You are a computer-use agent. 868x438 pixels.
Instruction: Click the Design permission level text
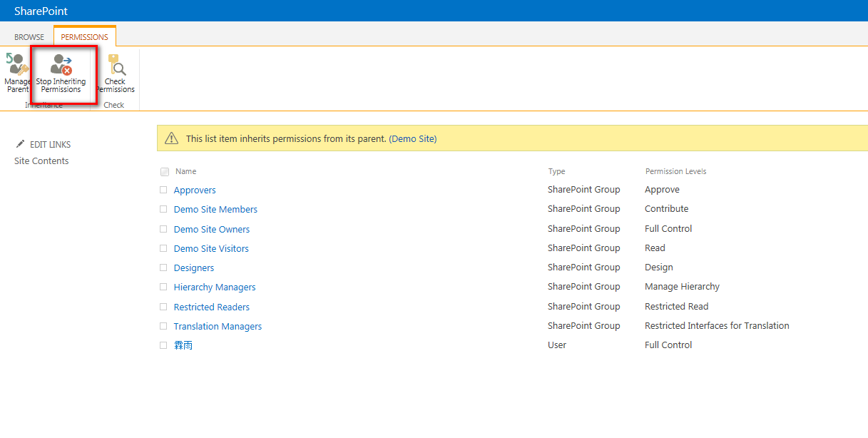[x=659, y=267]
